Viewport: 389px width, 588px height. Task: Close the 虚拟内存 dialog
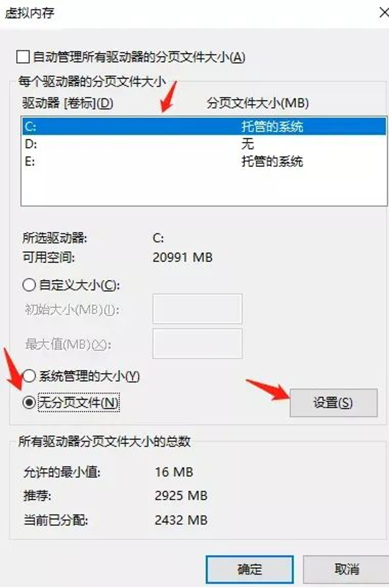click(x=383, y=13)
